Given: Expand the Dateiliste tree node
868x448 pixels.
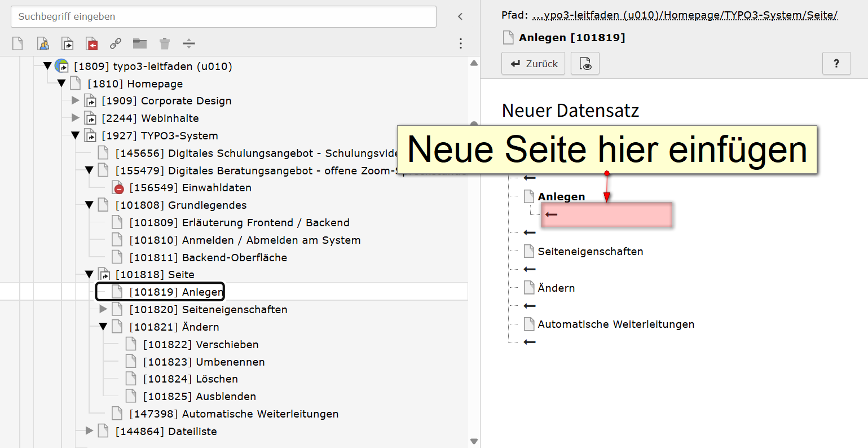Looking at the screenshot, I should point(89,431).
